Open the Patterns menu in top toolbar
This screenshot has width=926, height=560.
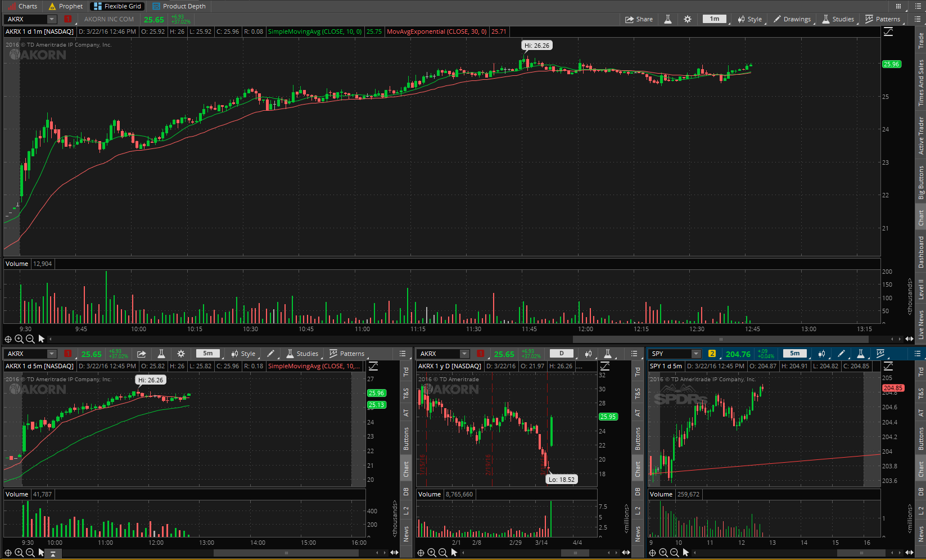(883, 19)
